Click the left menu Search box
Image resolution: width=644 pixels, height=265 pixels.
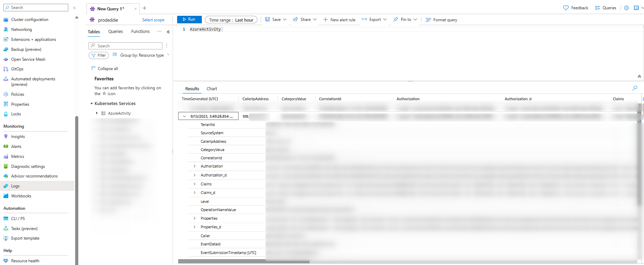[36, 8]
